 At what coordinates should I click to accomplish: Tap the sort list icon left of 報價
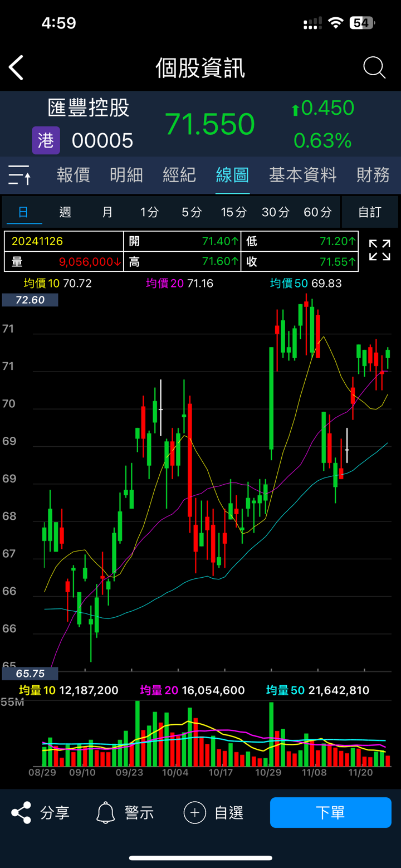point(19,175)
